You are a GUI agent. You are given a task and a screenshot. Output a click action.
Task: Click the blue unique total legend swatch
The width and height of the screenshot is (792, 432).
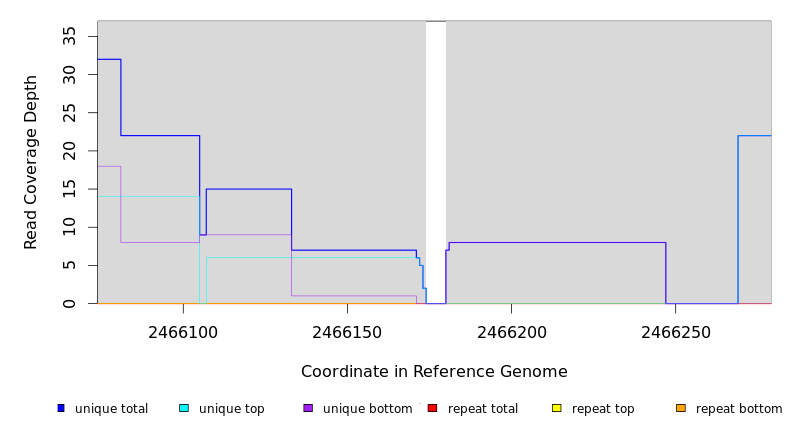61,408
